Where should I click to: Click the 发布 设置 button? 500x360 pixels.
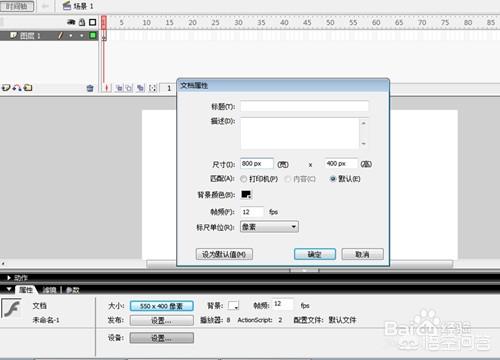[162, 321]
